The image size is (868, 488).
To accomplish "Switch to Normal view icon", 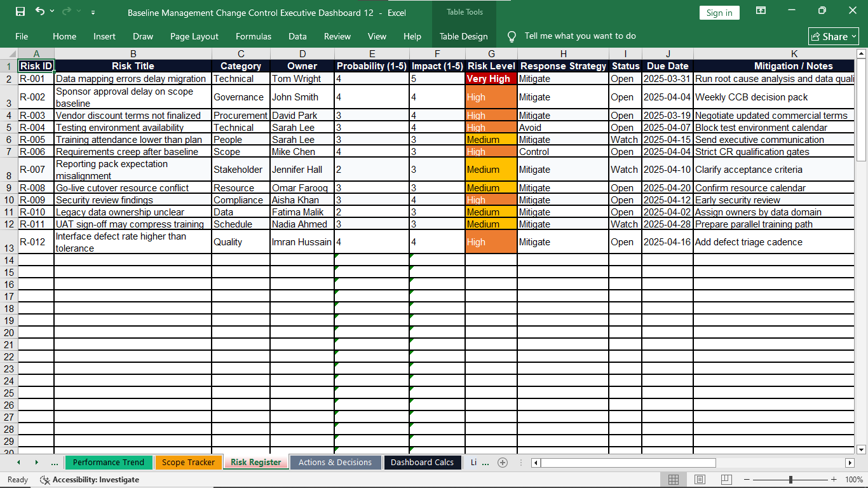I will click(674, 480).
